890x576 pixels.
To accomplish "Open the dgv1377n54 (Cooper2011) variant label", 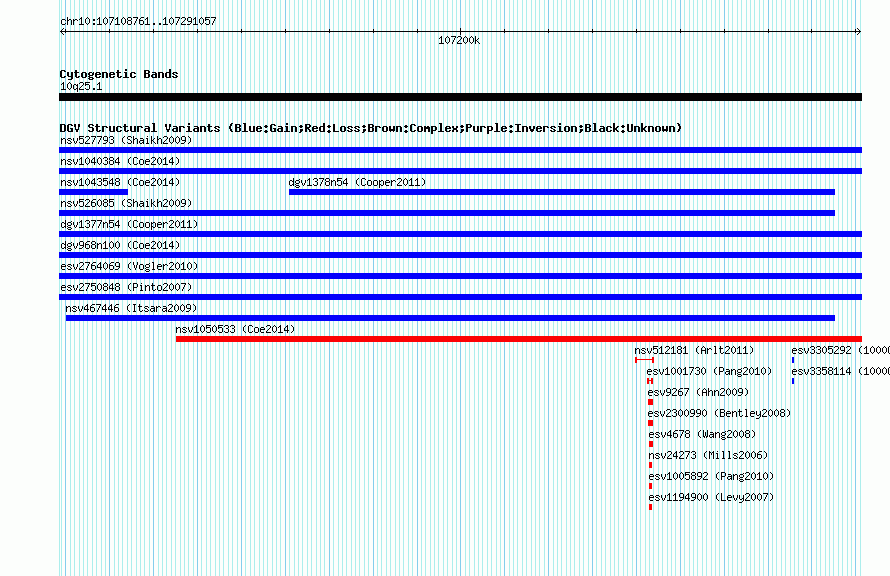I will pyautogui.click(x=129, y=224).
